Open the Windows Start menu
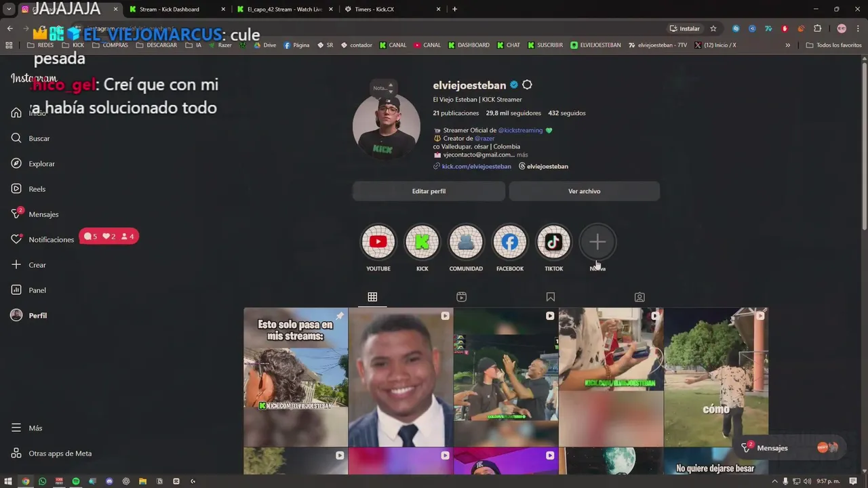The image size is (868, 488). 9,481
